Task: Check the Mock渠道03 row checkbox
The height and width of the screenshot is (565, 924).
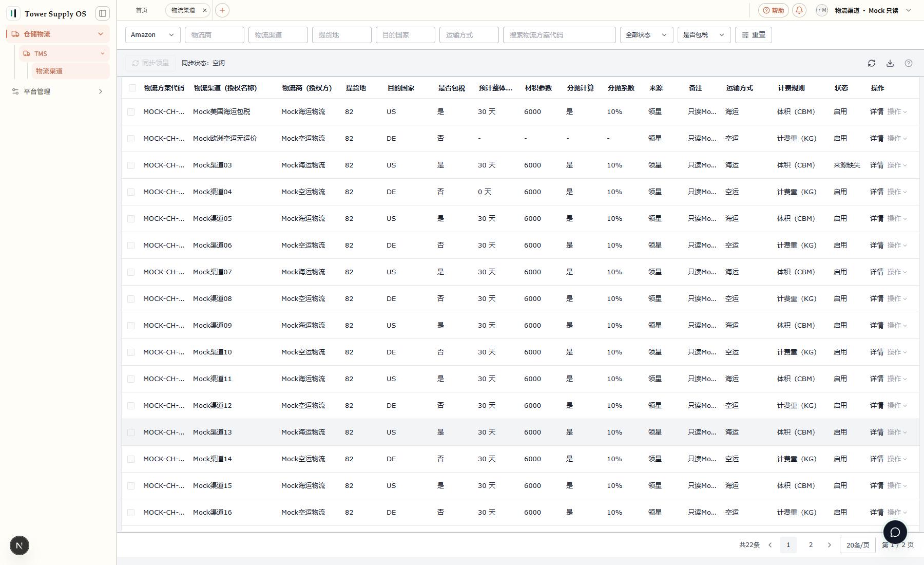Action: (131, 165)
